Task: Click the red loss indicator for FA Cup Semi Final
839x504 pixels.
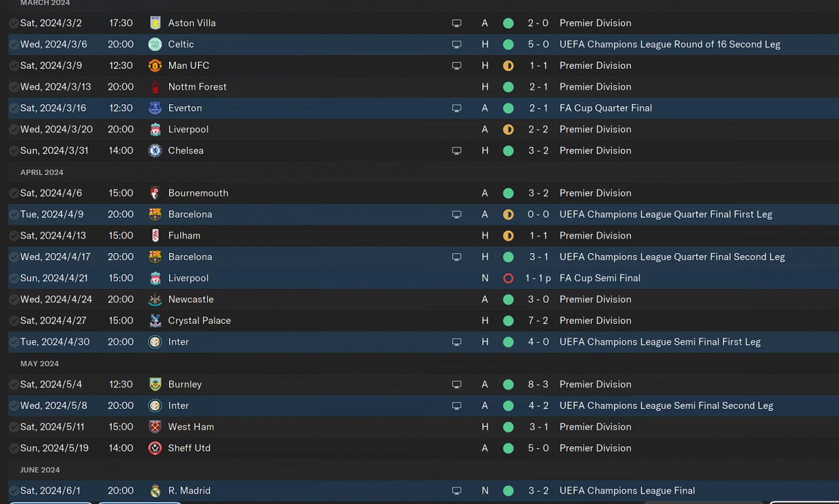Action: 508,278
